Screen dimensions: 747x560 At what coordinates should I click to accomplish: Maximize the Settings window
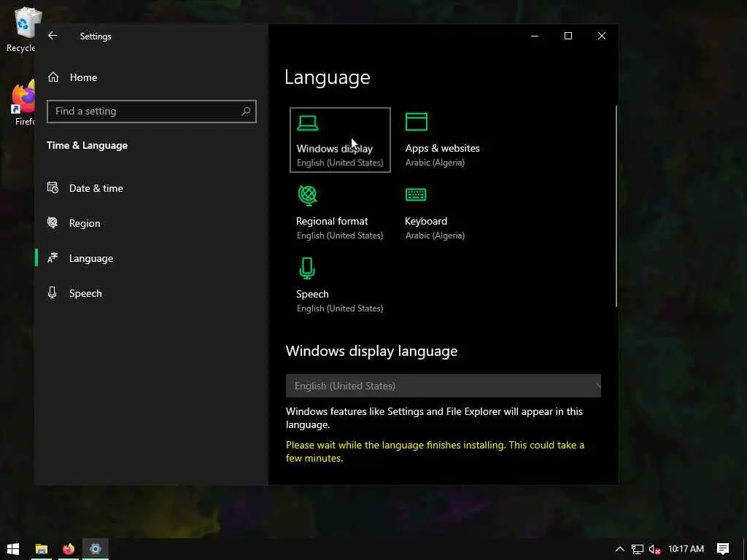tap(568, 36)
